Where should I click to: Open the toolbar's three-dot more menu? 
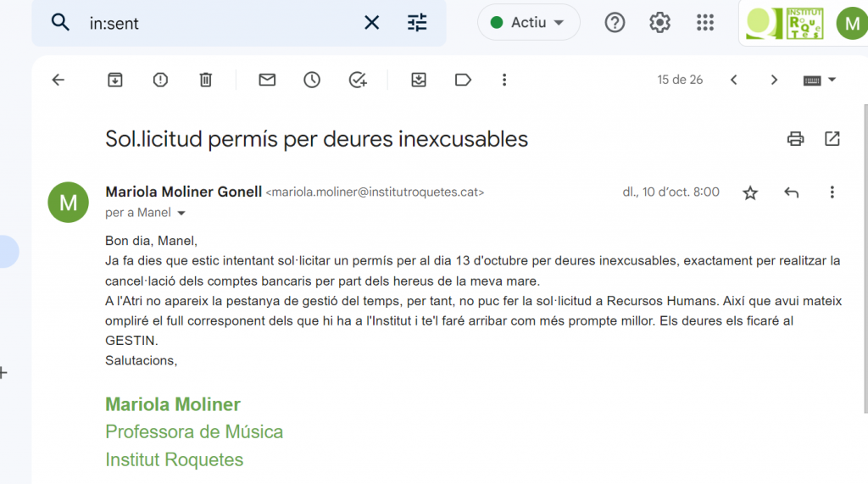click(x=504, y=80)
